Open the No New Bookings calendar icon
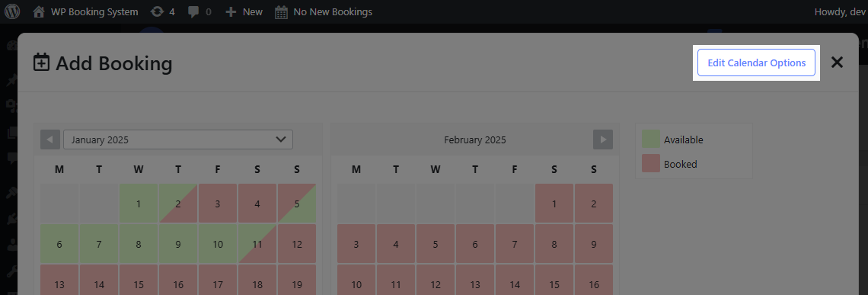868x295 pixels. 281,11
